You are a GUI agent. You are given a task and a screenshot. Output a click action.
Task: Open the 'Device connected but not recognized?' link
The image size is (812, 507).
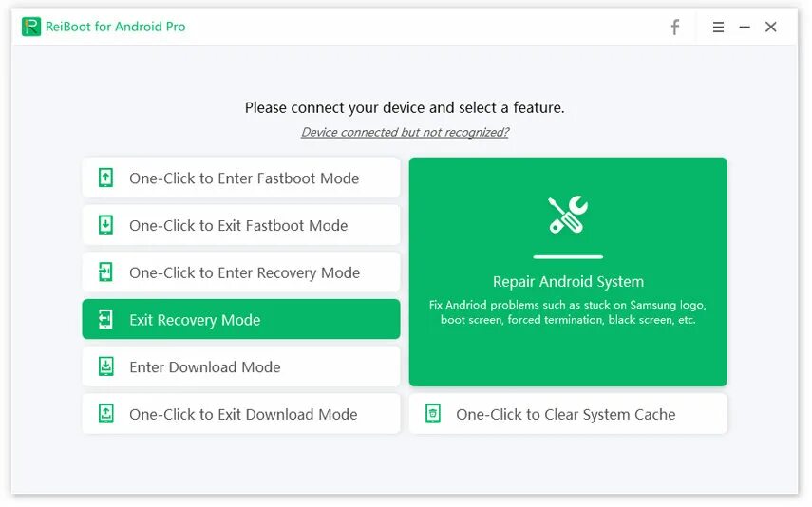(x=405, y=133)
